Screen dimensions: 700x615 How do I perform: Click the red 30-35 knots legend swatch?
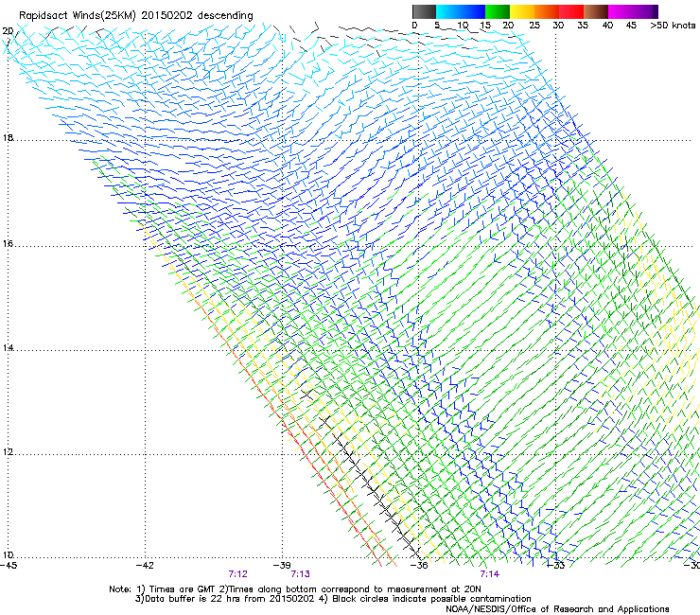point(571,11)
